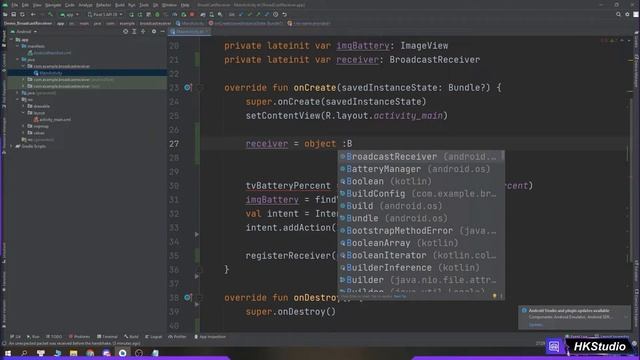Image resolution: width=640 pixels, height=360 pixels.
Task: Open the Android project view dropdown
Action: 24,31
